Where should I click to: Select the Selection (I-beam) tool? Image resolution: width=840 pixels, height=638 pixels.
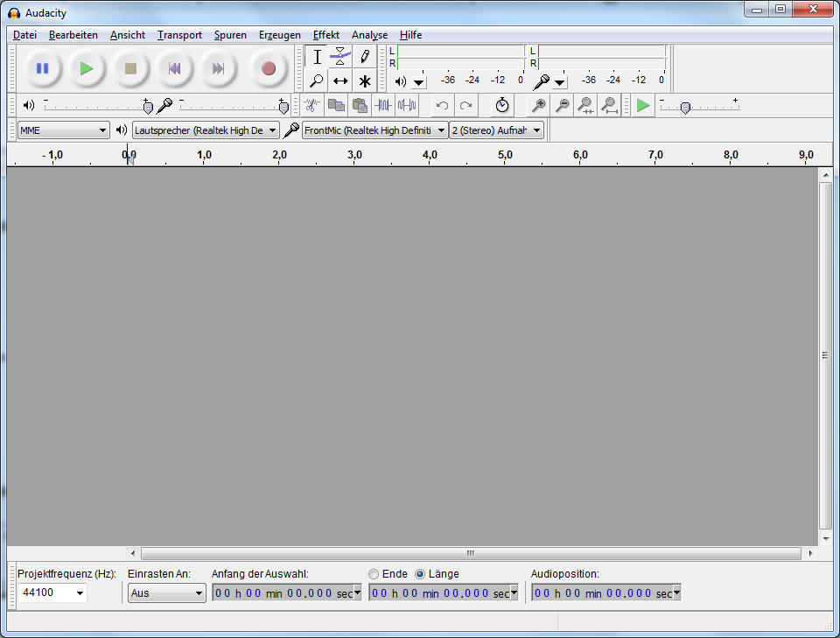pos(317,56)
